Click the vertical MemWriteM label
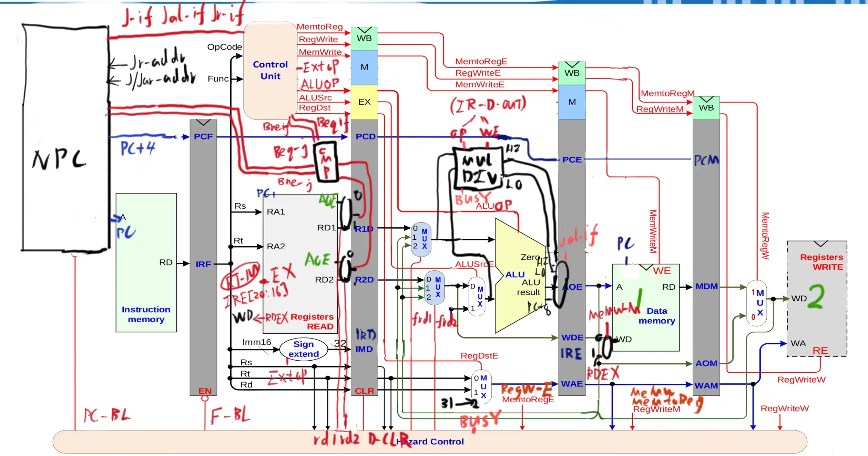 (x=653, y=231)
